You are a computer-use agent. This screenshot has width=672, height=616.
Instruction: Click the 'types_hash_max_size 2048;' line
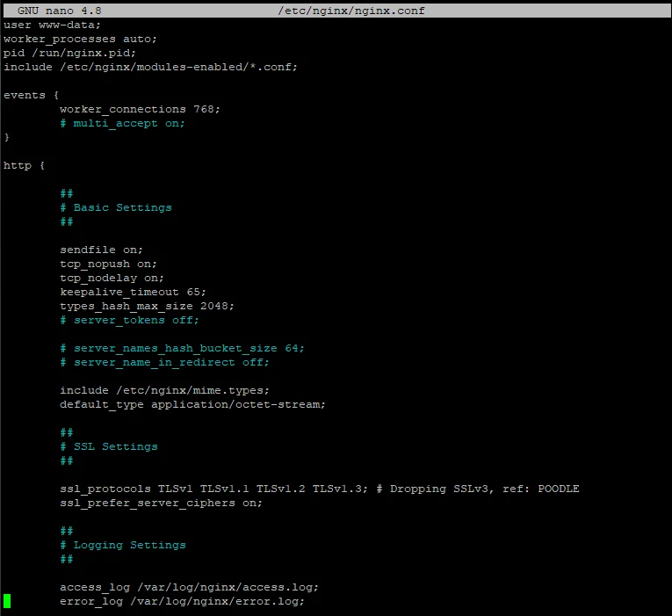pos(147,306)
